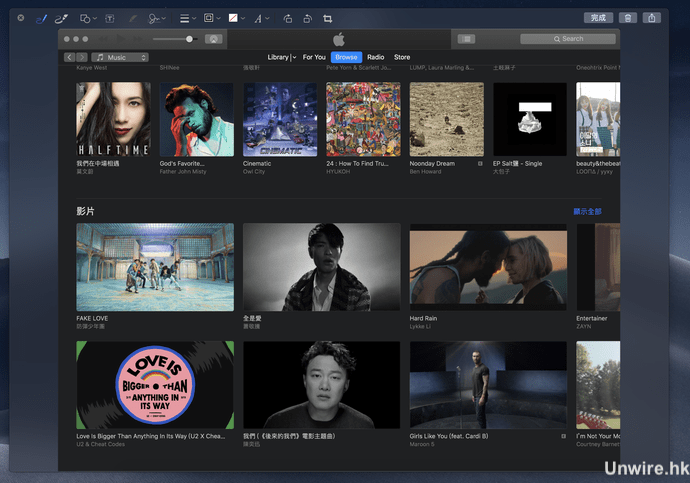
Task: Click the Cinematic title text
Action: tap(257, 164)
